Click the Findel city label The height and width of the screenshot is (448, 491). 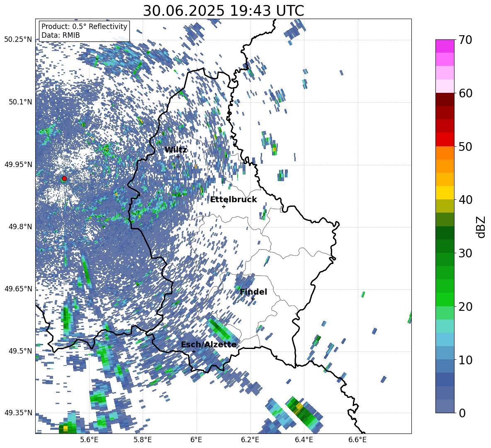click(253, 292)
